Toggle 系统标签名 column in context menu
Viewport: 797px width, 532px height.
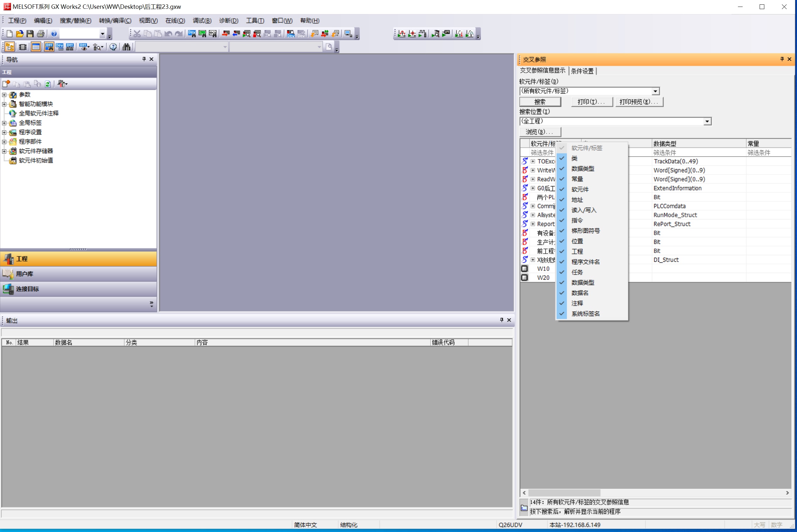coord(592,314)
